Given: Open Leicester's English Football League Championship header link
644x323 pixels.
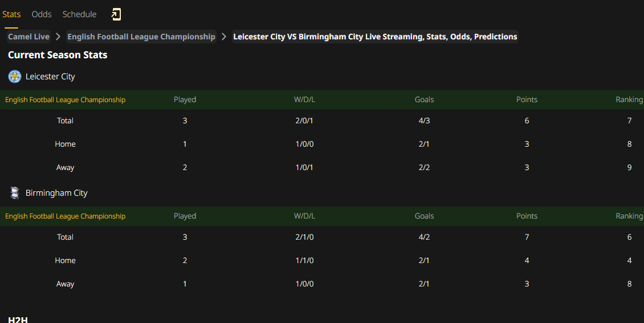Looking at the screenshot, I should [66, 99].
